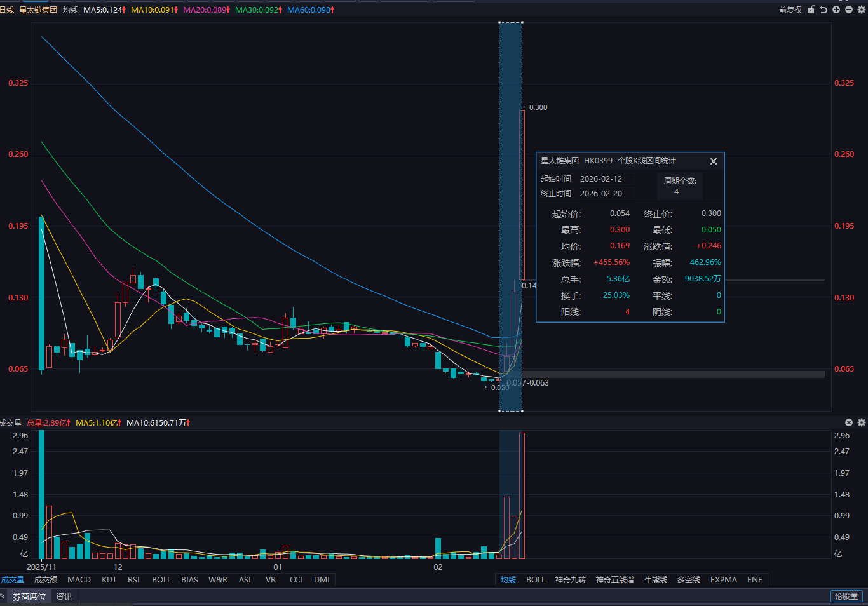Image resolution: width=868 pixels, height=606 pixels.
Task: Zoom out the K-line chart with minus icon
Action: click(849, 10)
